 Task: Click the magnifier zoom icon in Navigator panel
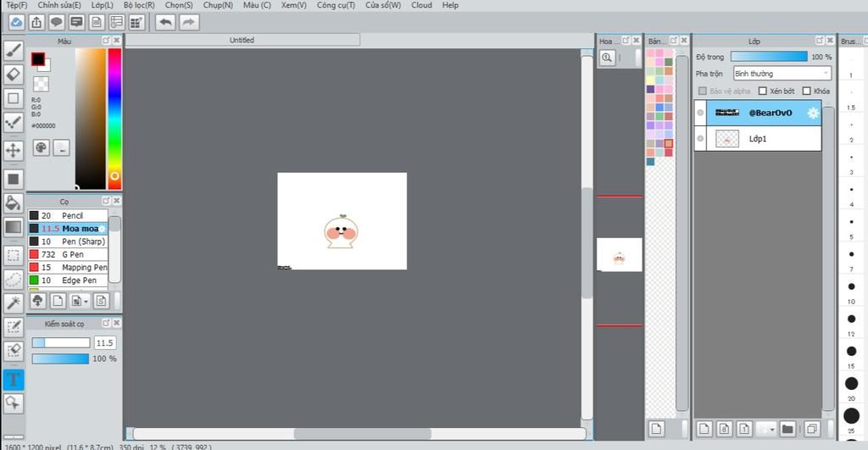click(607, 58)
